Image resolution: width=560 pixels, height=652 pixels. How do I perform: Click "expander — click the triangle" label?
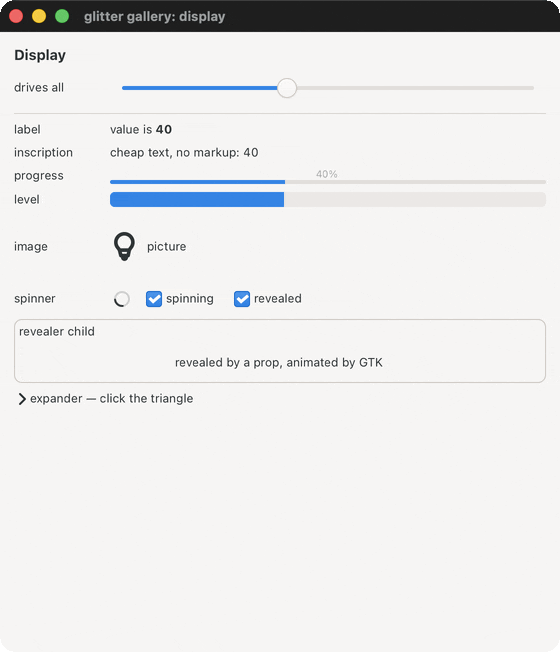pos(111,399)
